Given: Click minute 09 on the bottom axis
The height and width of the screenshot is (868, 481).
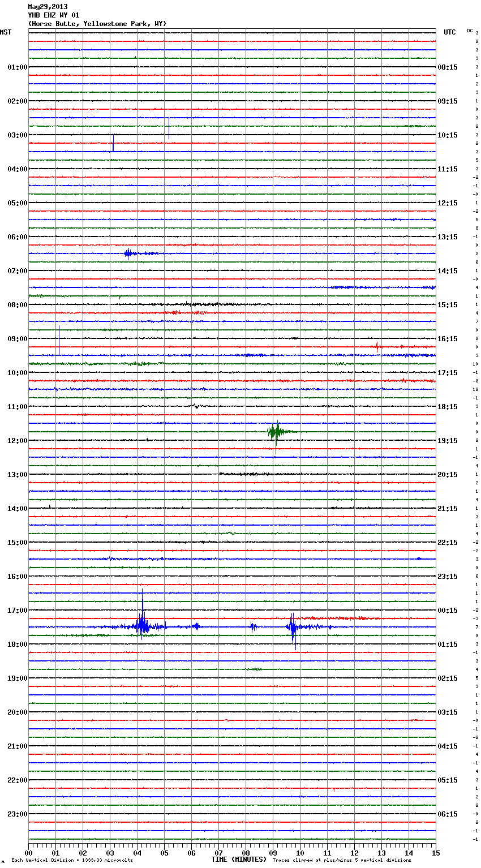Looking at the screenshot, I should [x=273, y=853].
